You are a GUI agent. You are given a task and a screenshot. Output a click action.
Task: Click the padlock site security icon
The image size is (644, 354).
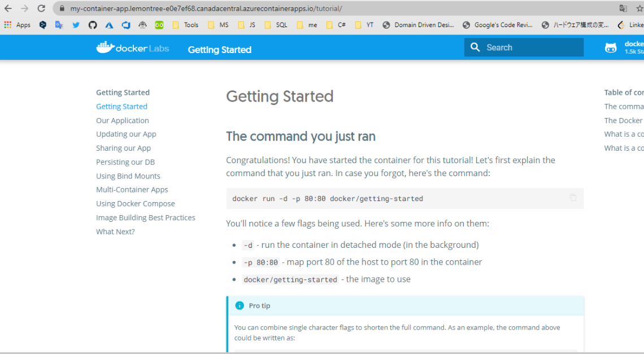(x=62, y=8)
